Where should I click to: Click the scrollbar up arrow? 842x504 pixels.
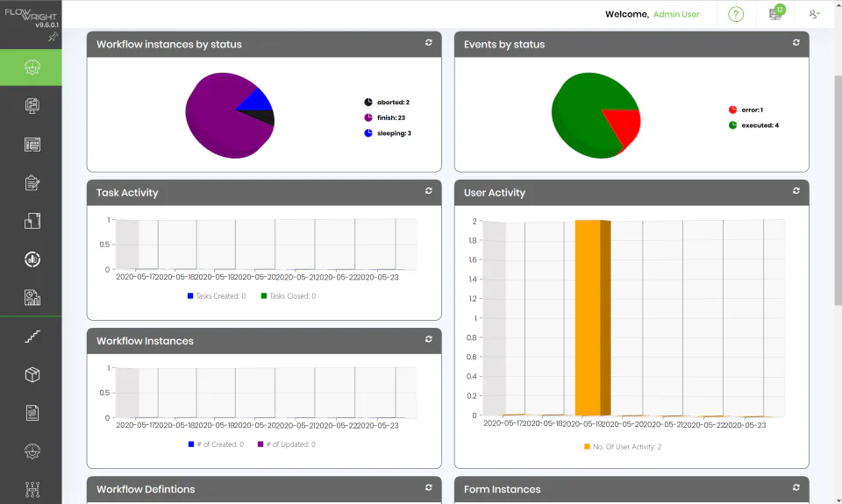[838, 4]
